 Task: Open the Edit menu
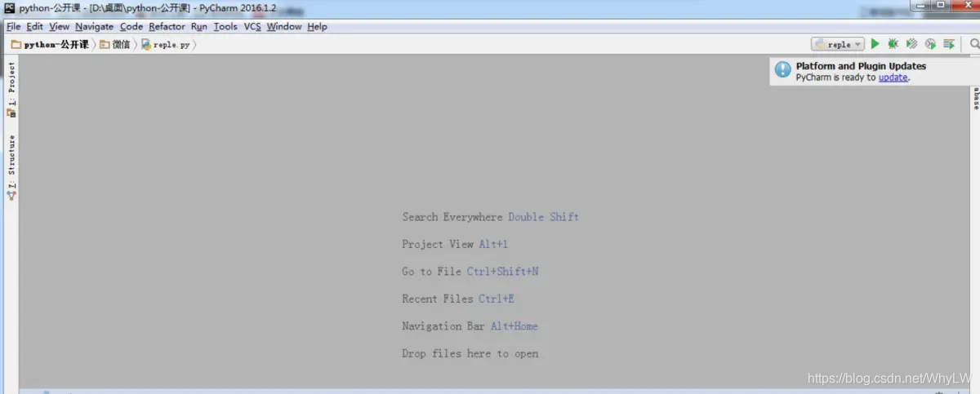pos(34,26)
